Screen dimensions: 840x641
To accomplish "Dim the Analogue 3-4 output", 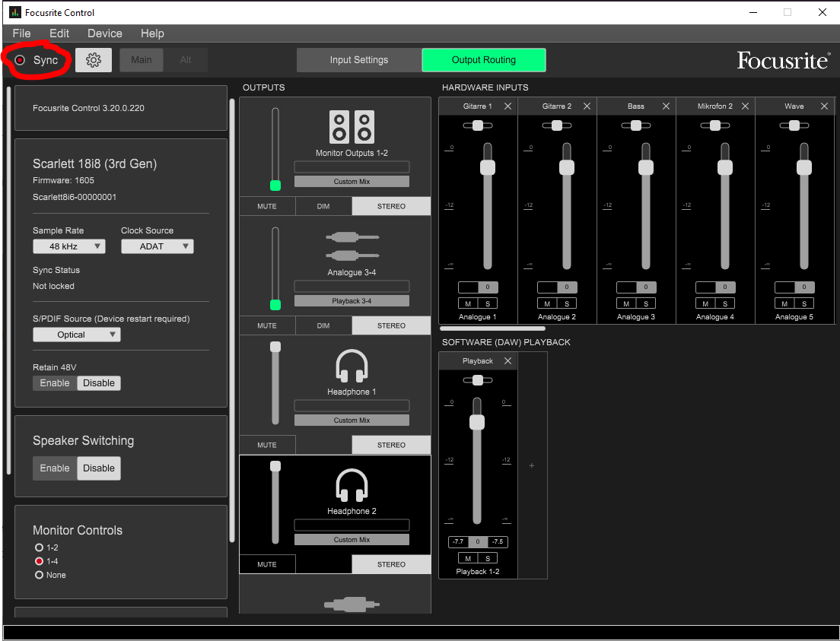I will coord(323,325).
